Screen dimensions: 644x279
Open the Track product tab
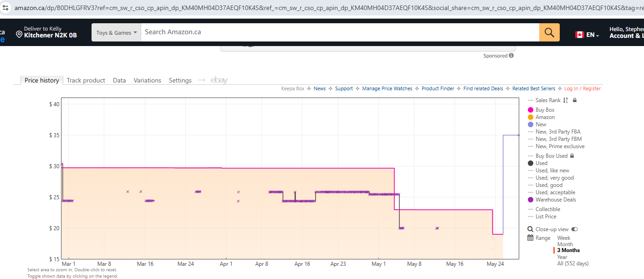point(86,80)
